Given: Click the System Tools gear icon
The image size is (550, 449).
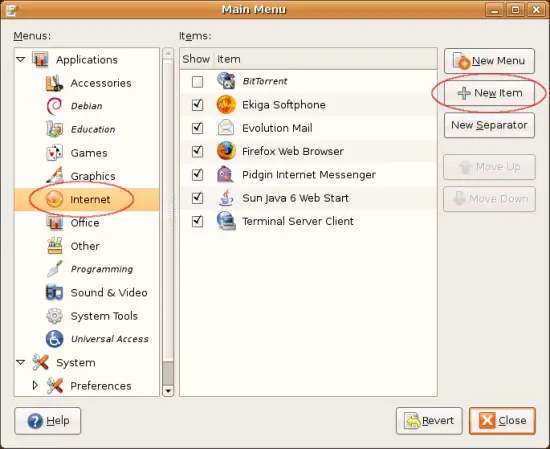Looking at the screenshot, I should pos(54,316).
